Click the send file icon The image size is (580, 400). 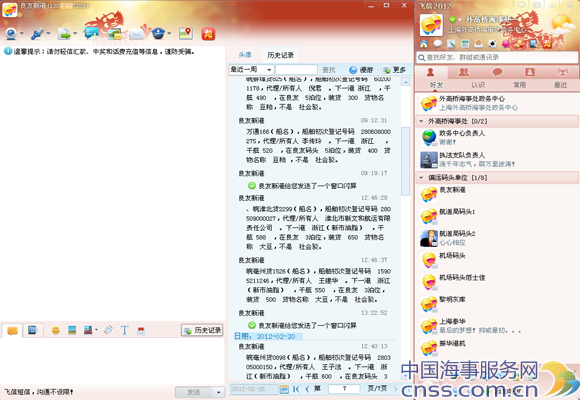tap(64, 34)
